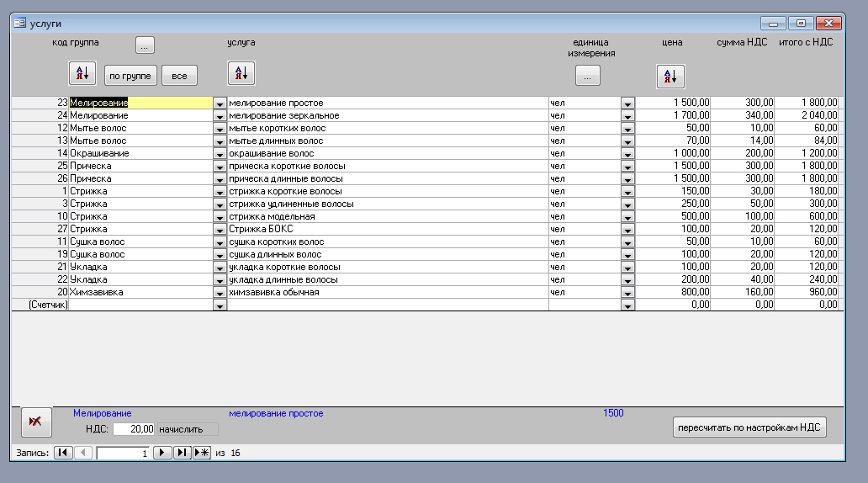Jump to last record in navigation bar

pos(183,453)
